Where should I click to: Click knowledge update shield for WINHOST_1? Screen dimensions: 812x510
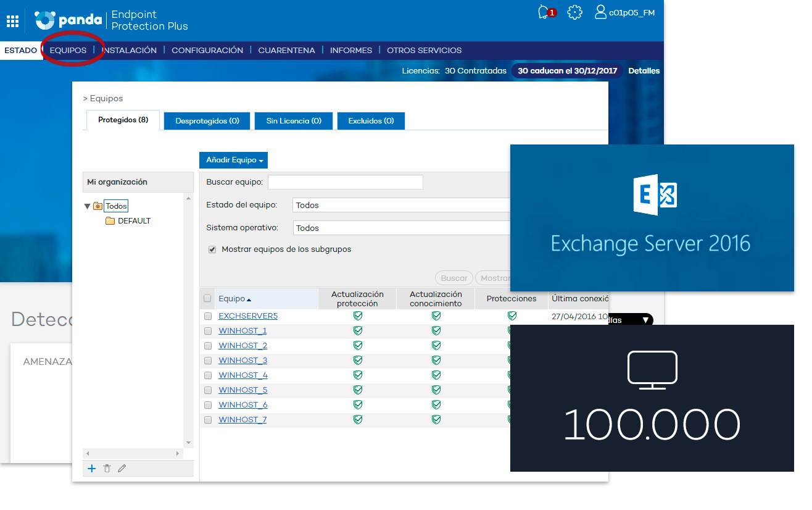tap(436, 330)
